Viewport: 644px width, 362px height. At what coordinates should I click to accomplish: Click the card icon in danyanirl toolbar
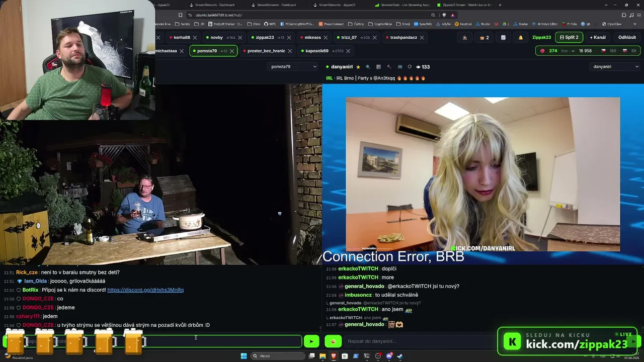(x=400, y=67)
